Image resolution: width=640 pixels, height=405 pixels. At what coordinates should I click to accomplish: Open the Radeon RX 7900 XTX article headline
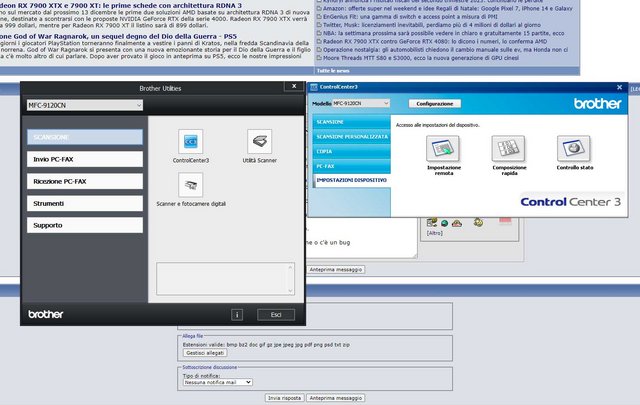click(x=121, y=5)
